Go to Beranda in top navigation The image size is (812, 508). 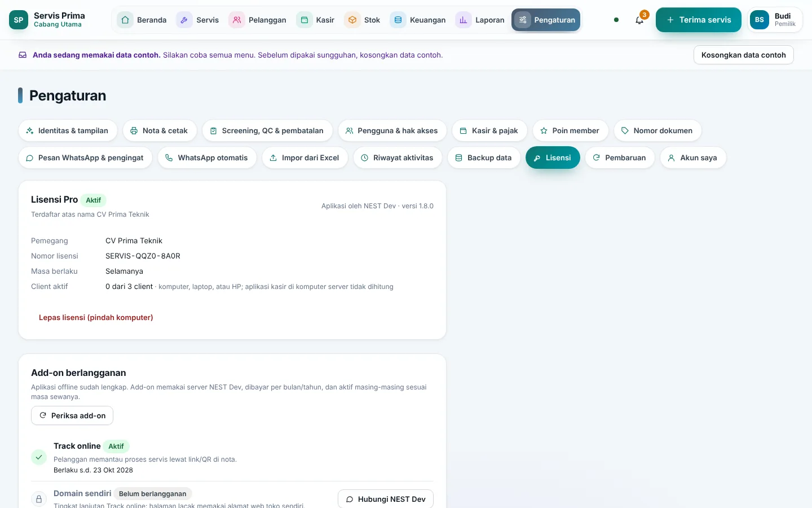tap(143, 20)
